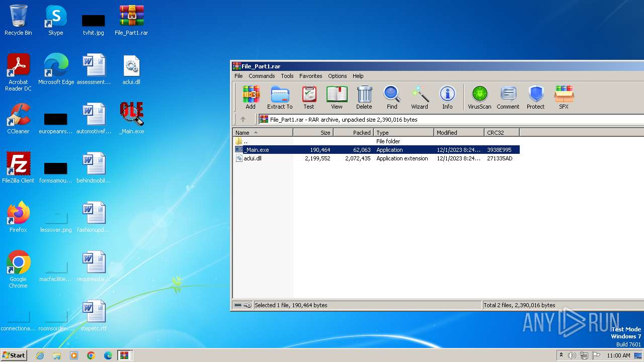This screenshot has width=644, height=362.
Task: Select aclui.dll desktop file icon
Action: (x=131, y=69)
